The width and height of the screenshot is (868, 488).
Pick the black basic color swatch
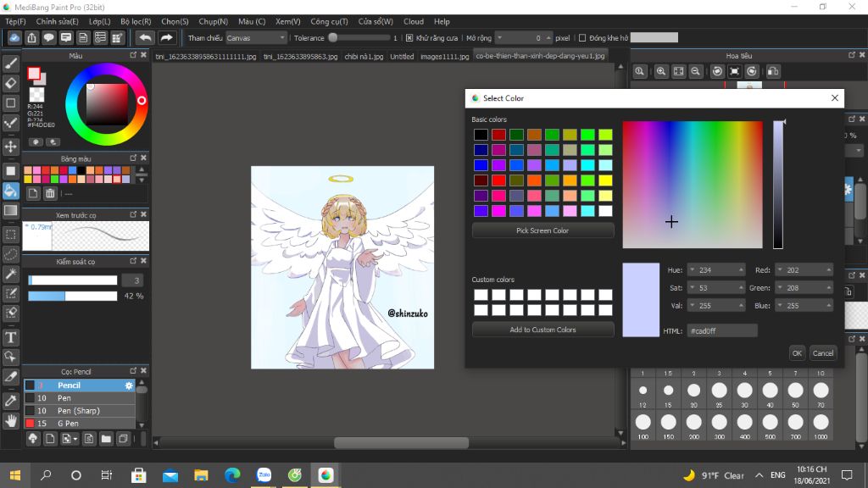pyautogui.click(x=481, y=135)
